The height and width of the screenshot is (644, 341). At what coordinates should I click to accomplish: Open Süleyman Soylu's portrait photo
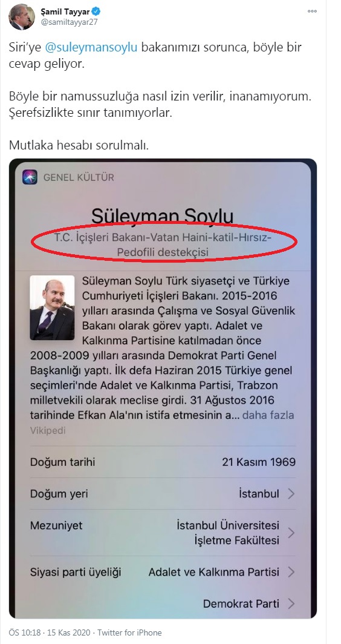point(52,307)
